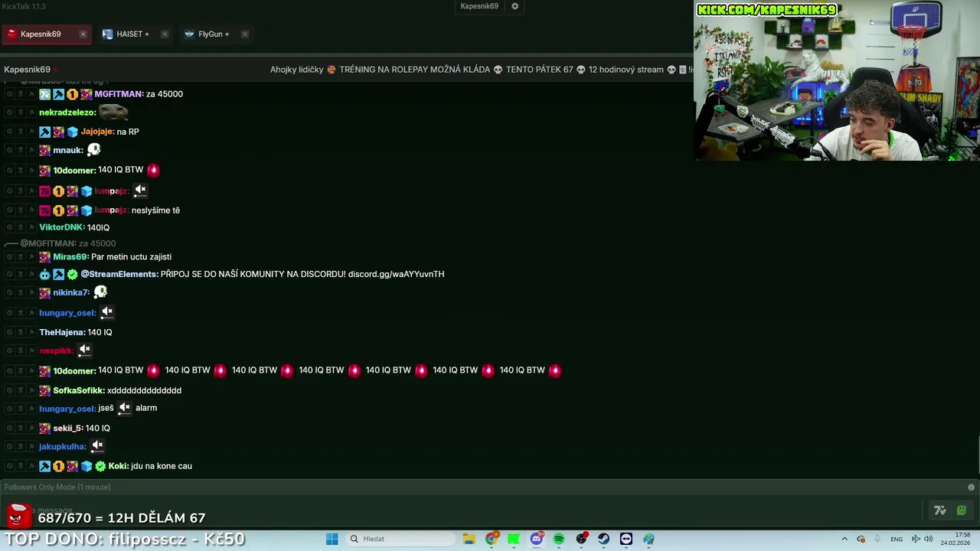The image size is (980, 551).
Task: Open Google Chrome from taskbar
Action: [x=492, y=539]
